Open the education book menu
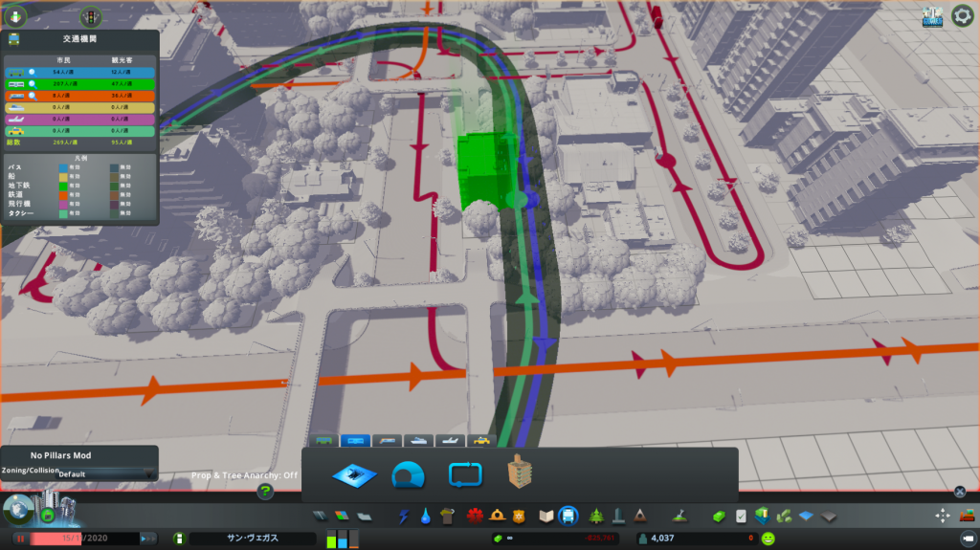The image size is (980, 550). pos(546,517)
